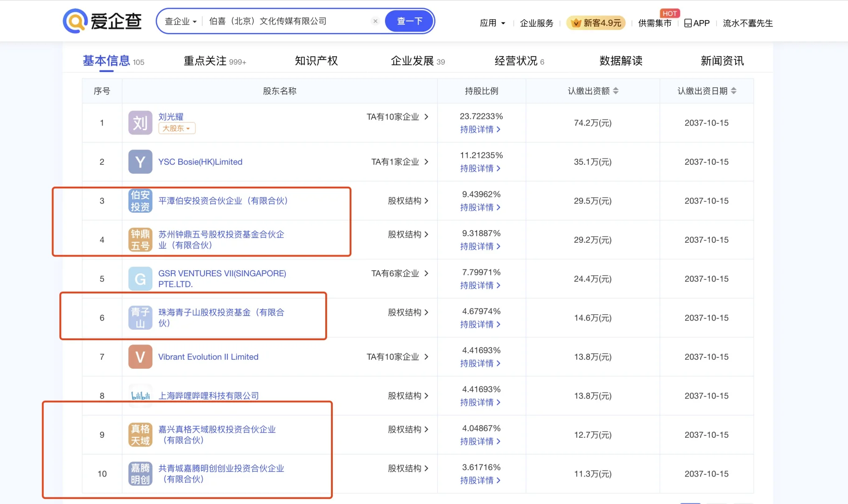Open 供需集市 in the top navigation
848x504 pixels.
coord(655,23)
